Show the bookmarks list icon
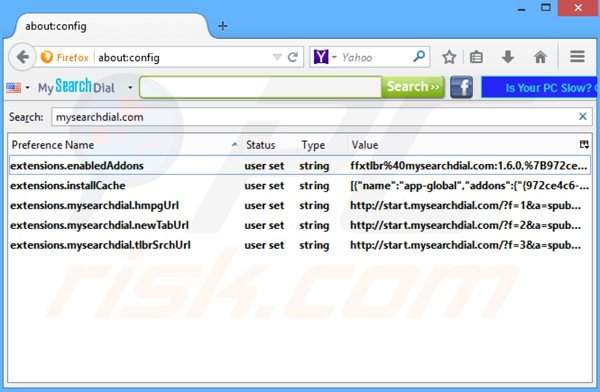 [476, 57]
